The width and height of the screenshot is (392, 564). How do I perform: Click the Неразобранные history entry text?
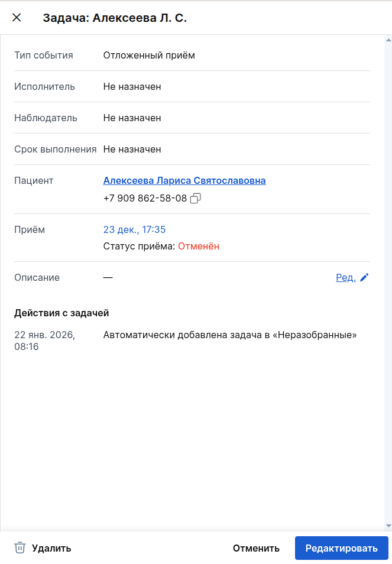[229, 335]
